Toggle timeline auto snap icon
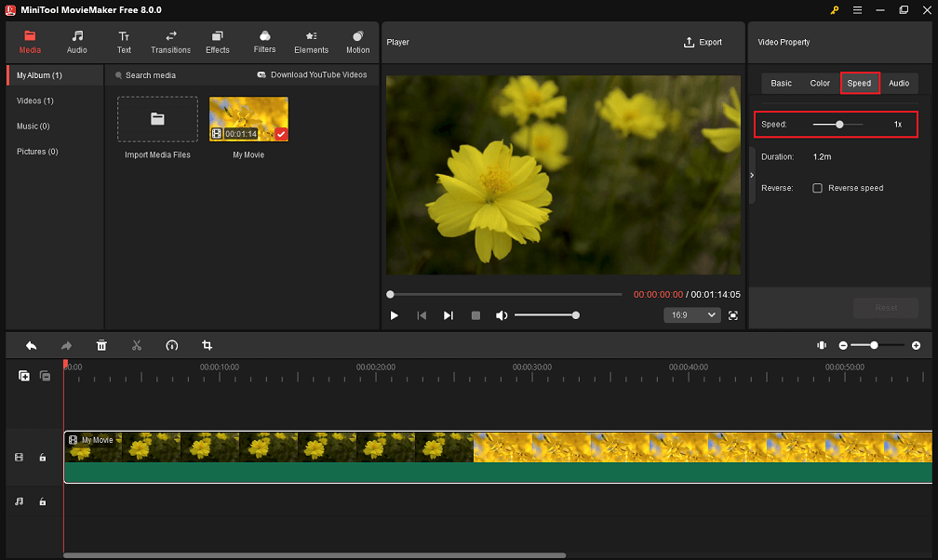Image resolution: width=938 pixels, height=560 pixels. pyautogui.click(x=822, y=346)
